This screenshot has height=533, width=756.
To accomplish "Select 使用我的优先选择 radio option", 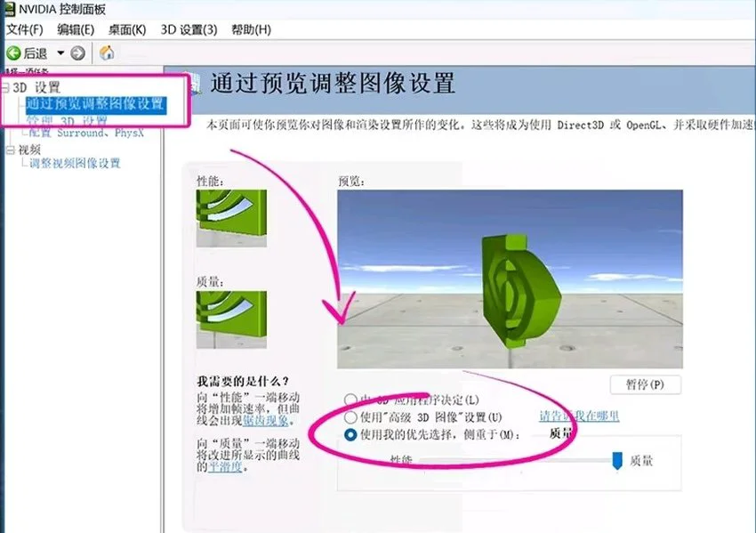I will point(350,435).
